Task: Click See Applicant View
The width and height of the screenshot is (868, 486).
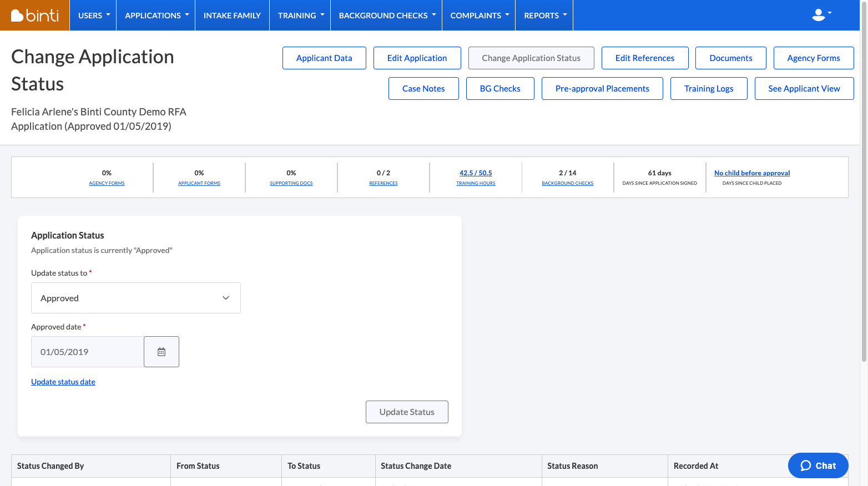Action: tap(804, 89)
